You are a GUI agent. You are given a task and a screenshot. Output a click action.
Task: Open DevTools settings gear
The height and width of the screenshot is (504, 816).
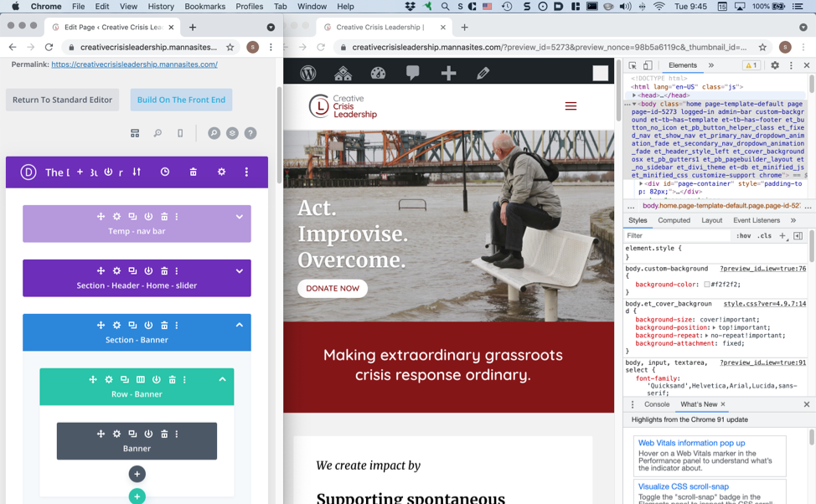[x=775, y=65]
